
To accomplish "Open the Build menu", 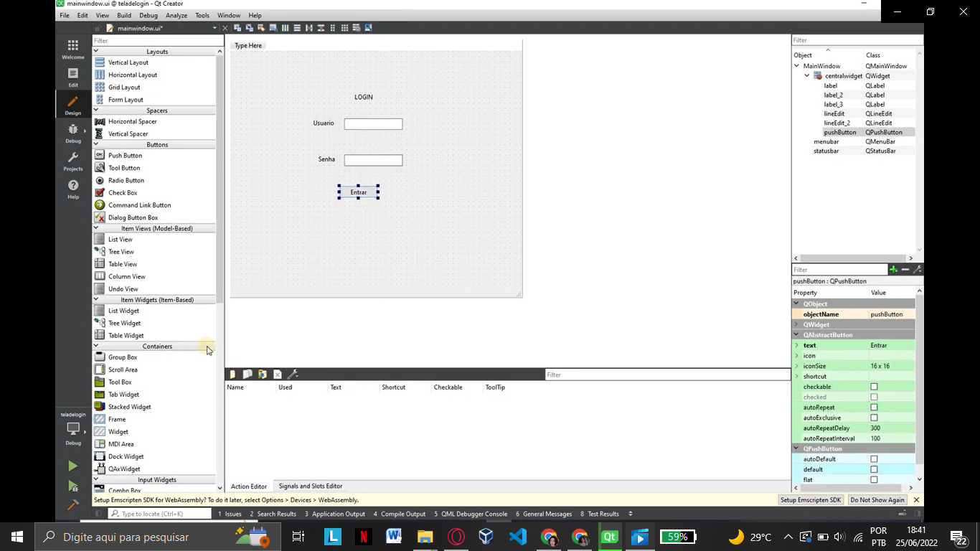I will [x=124, y=15].
